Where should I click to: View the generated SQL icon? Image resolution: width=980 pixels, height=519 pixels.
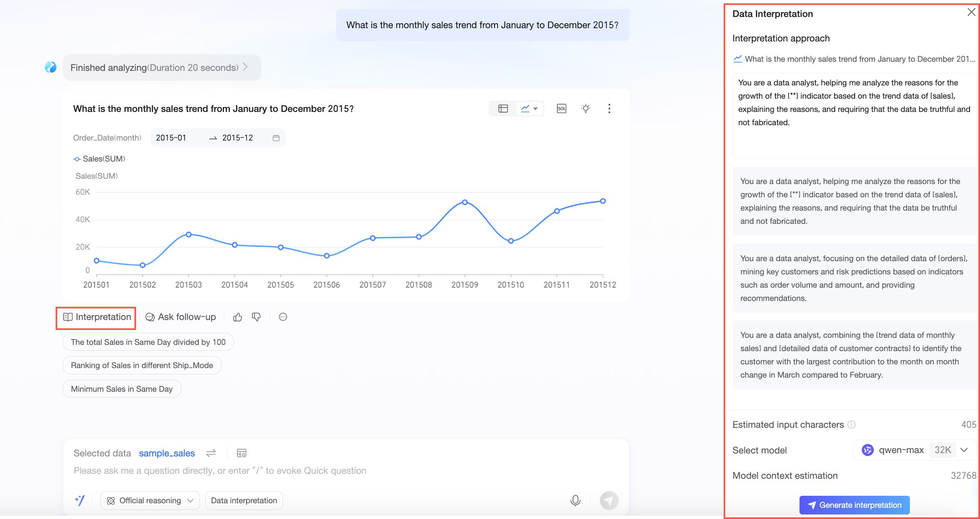tap(561, 109)
